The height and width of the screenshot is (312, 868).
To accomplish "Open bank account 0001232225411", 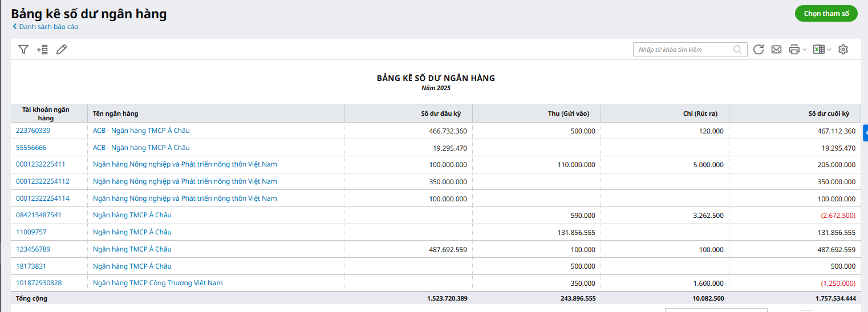I will tap(40, 164).
